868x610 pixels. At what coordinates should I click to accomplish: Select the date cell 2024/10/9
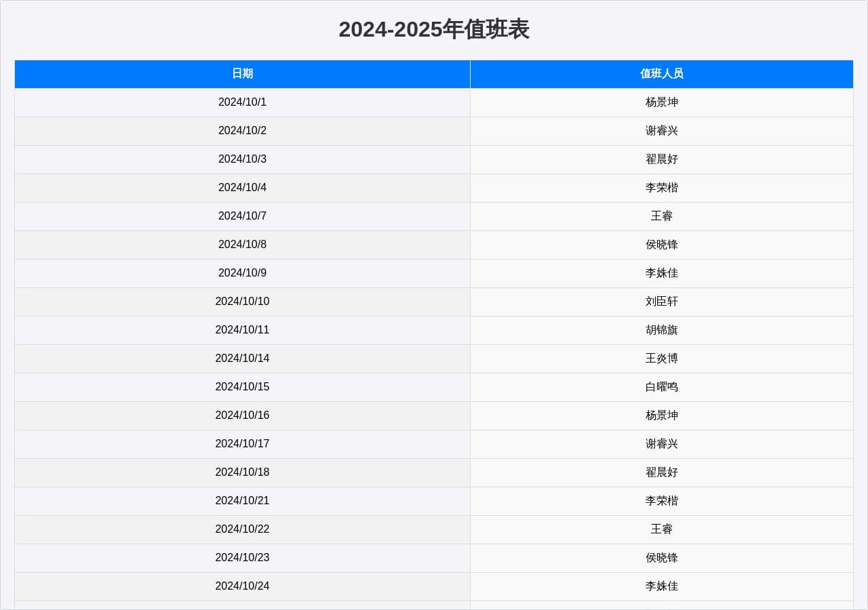pos(242,273)
